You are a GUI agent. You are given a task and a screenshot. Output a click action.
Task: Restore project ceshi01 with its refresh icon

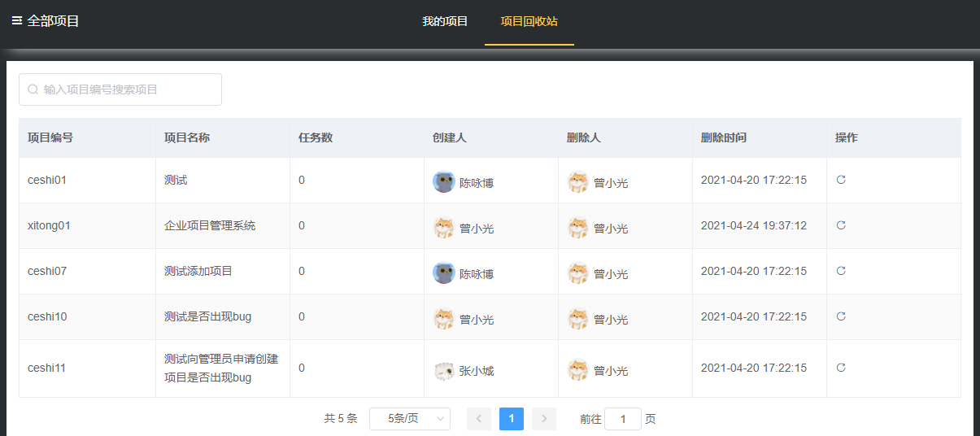click(841, 180)
